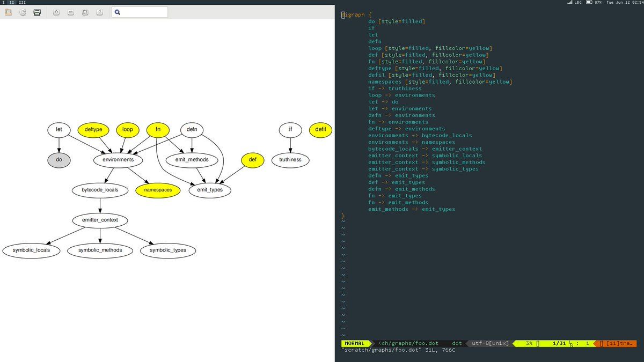
Task: Click the '"scratch/graphs/foo.dot" 31L, 766C' message
Action: pos(398,350)
